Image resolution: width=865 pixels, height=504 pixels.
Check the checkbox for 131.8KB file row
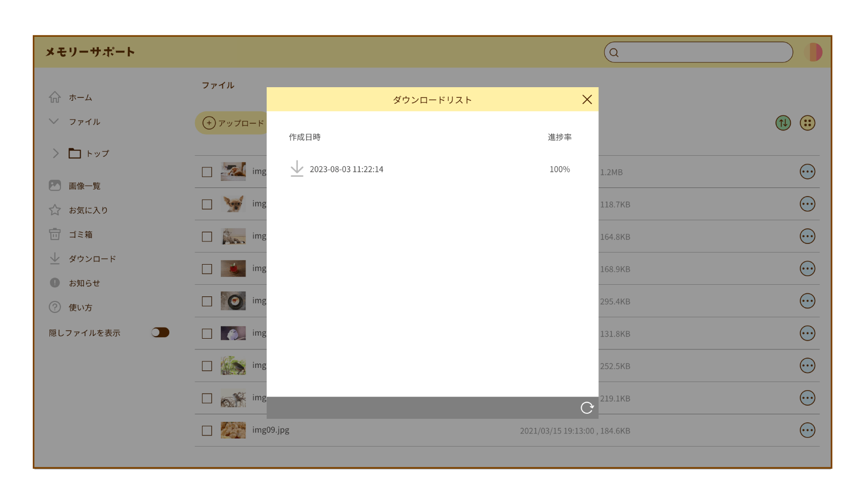tap(207, 333)
